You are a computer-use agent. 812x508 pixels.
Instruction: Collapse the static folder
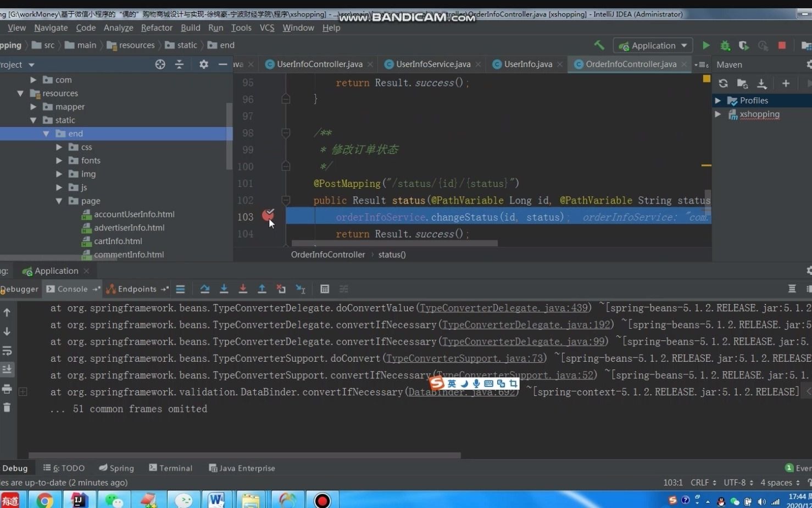coord(34,120)
